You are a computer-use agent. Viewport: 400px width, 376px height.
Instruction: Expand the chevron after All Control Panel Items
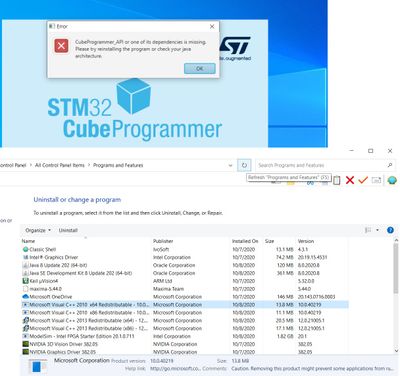(x=89, y=165)
